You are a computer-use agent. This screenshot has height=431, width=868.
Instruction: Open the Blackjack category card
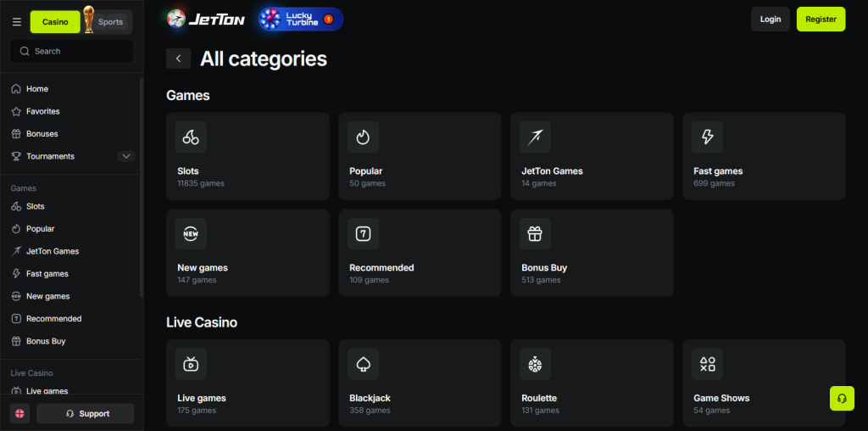[x=420, y=383]
